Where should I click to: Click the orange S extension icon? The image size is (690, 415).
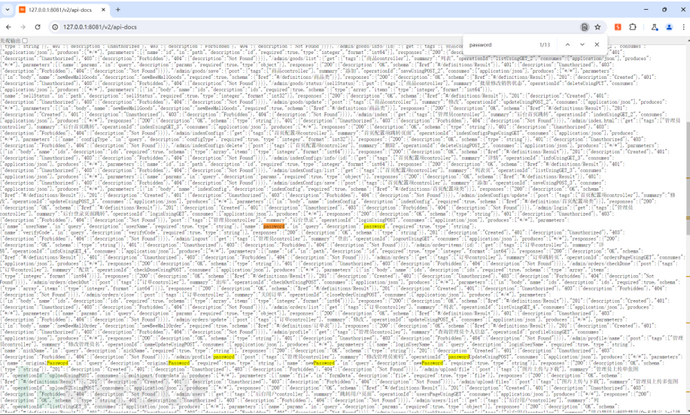(x=618, y=27)
